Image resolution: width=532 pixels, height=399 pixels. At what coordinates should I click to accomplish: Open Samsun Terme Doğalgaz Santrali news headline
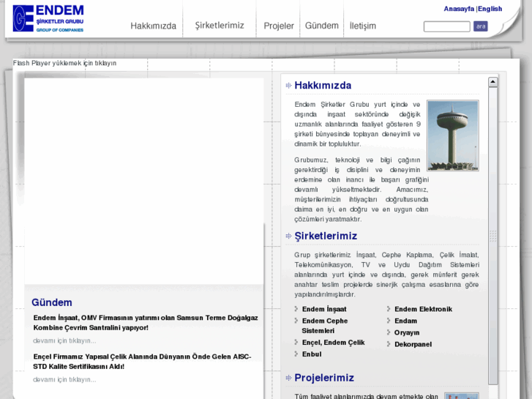coord(146,323)
